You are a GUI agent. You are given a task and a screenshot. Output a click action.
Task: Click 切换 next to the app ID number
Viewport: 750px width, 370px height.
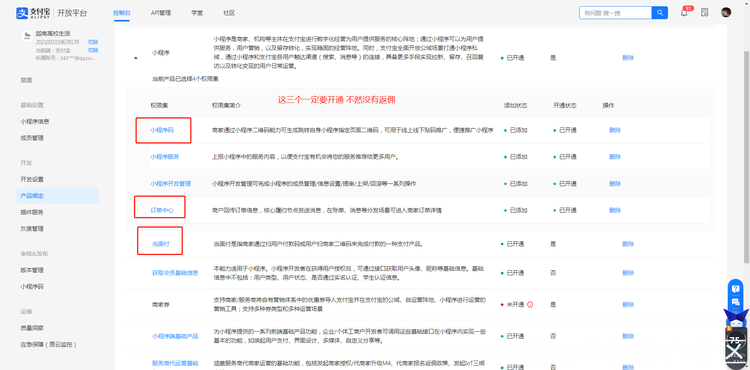[x=93, y=42]
